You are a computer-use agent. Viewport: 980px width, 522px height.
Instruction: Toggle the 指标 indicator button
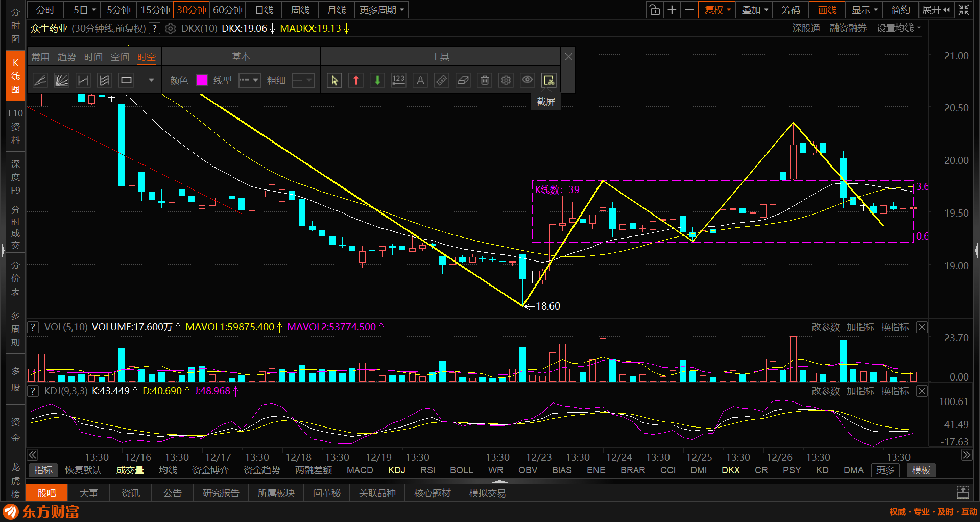[43, 470]
